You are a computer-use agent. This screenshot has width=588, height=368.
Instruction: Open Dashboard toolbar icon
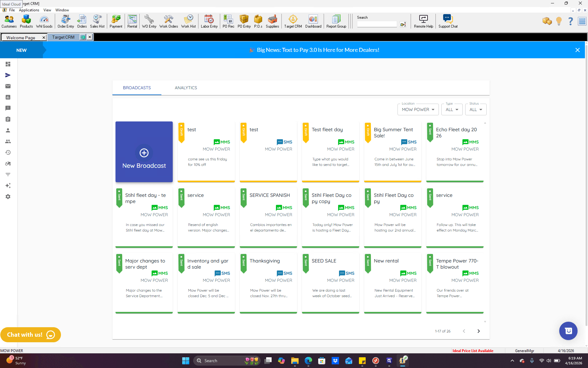(x=313, y=21)
